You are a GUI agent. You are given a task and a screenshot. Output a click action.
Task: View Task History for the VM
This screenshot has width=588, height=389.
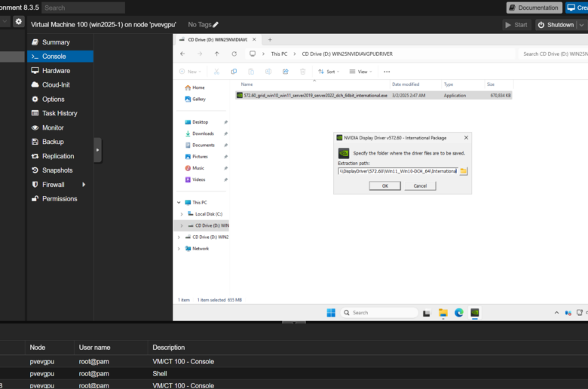tap(60, 113)
